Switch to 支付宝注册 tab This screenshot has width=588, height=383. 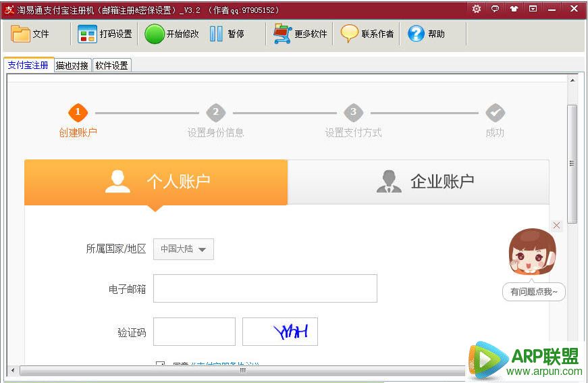28,66
